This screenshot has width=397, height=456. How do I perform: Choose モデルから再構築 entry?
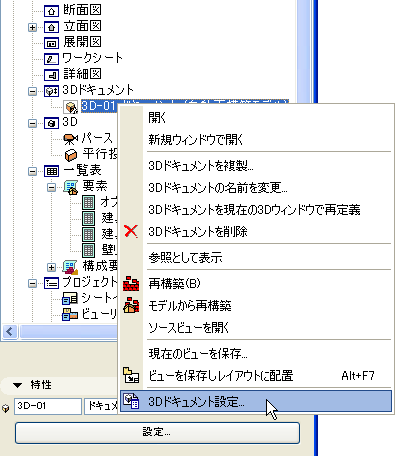(256, 305)
